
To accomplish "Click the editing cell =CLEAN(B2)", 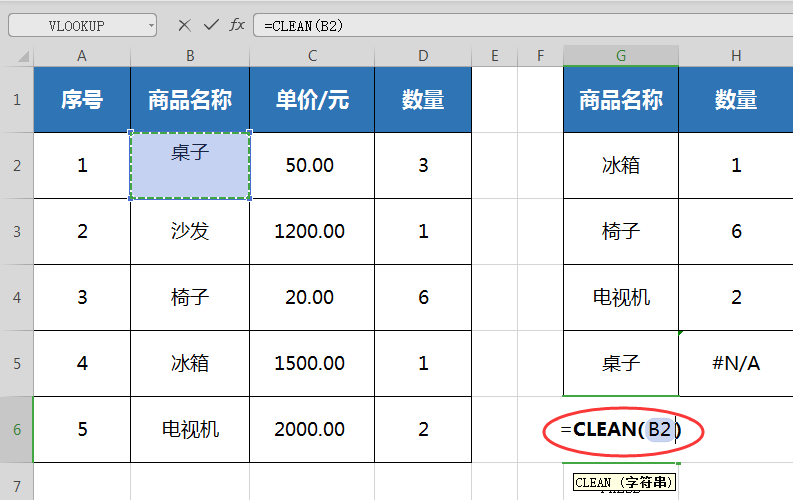I will (x=621, y=430).
